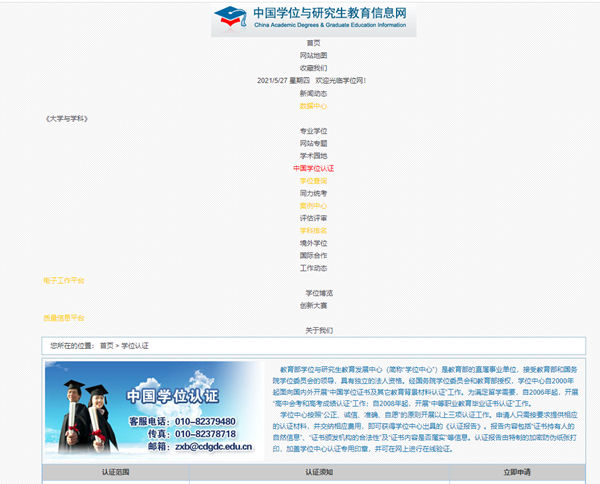
Task: Click the graduation cap site logo
Action: pyautogui.click(x=230, y=18)
